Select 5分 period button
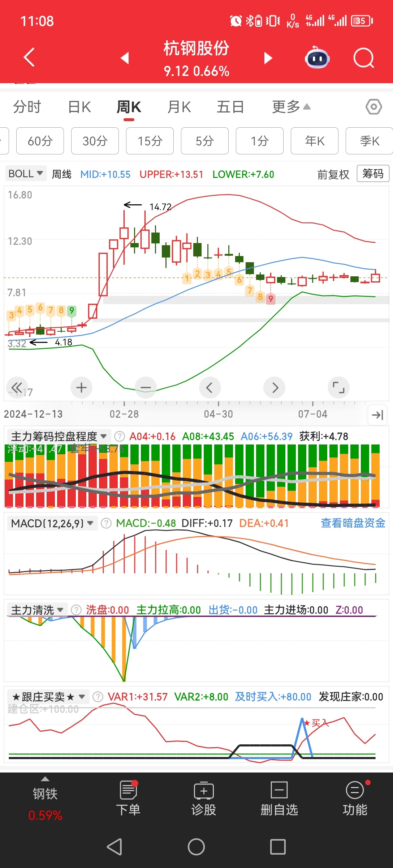 (x=205, y=141)
